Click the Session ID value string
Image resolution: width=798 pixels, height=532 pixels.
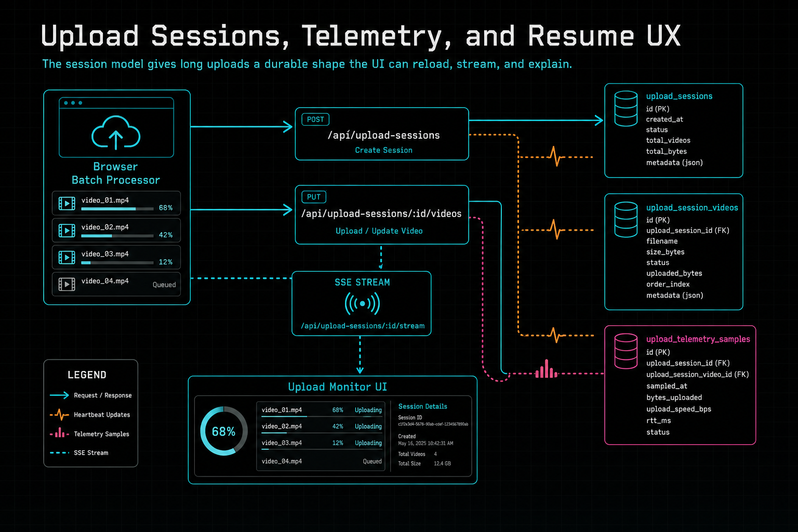point(433,424)
